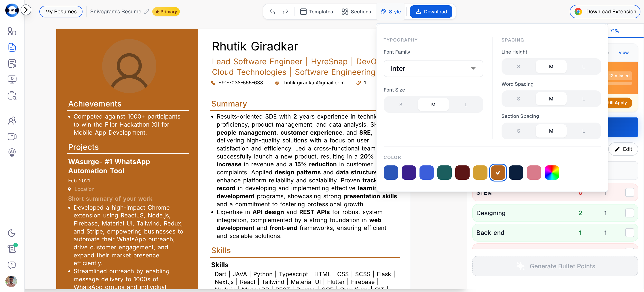
Task: Select the dark red color swatch
Action: (x=462, y=172)
